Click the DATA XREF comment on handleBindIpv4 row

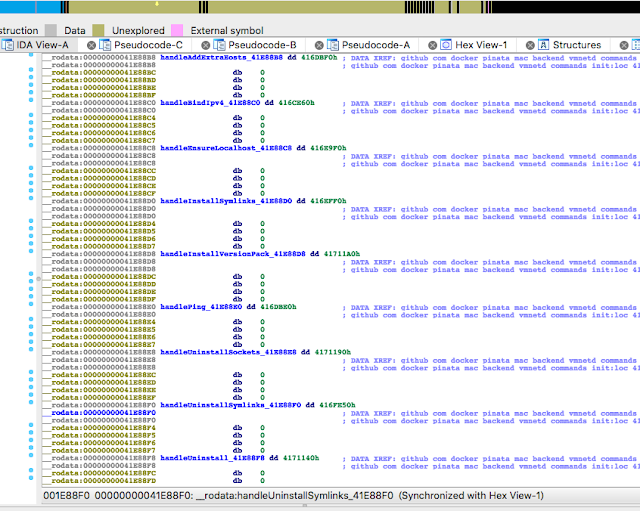(491, 103)
